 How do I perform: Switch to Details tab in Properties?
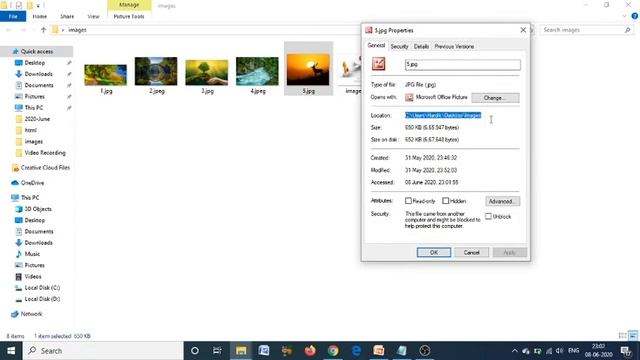421,47
